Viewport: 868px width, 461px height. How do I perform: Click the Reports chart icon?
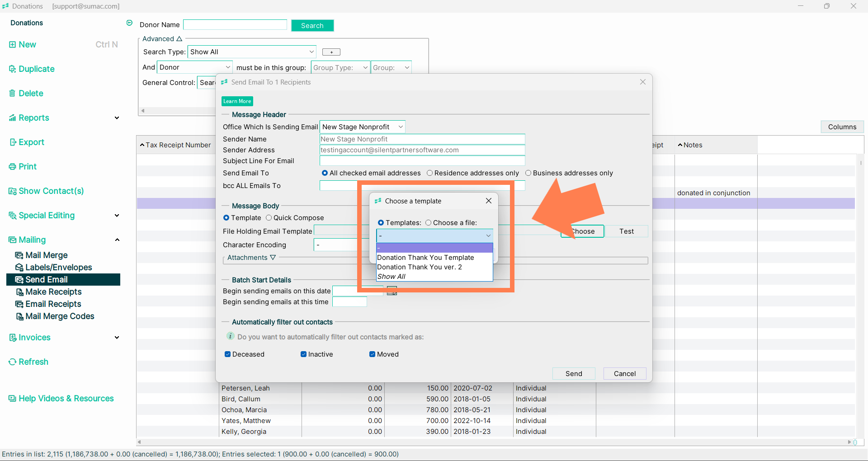pyautogui.click(x=12, y=118)
